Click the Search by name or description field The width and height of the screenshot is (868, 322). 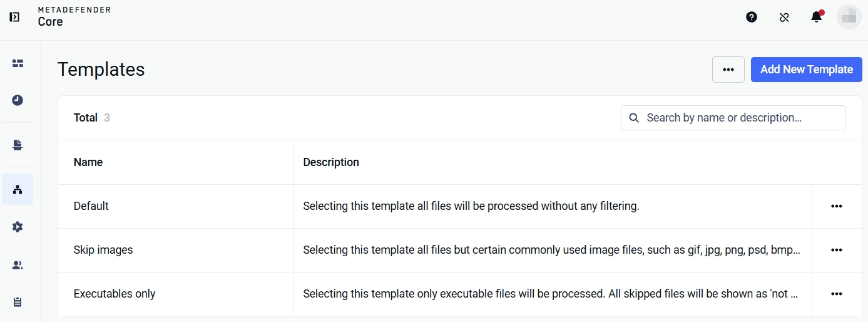pos(733,118)
